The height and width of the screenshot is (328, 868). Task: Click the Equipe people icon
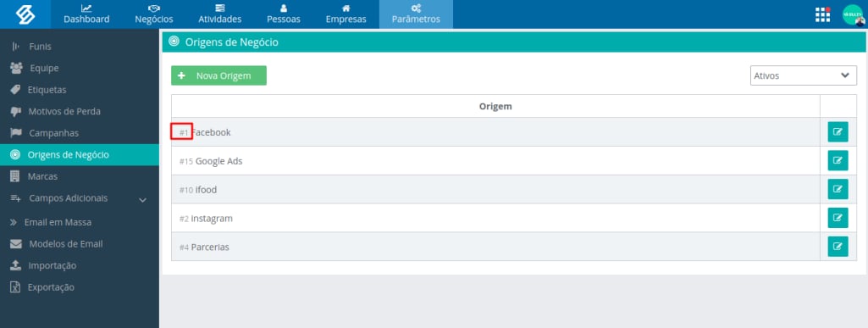(16, 68)
